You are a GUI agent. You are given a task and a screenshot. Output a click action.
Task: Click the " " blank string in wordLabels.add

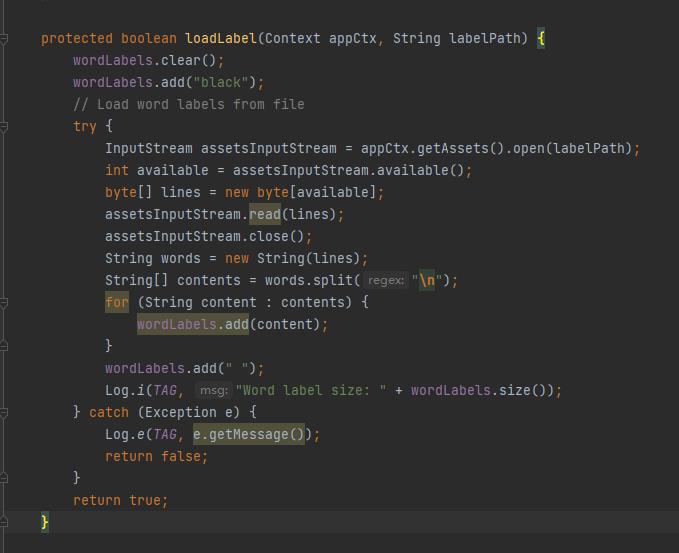(237, 369)
